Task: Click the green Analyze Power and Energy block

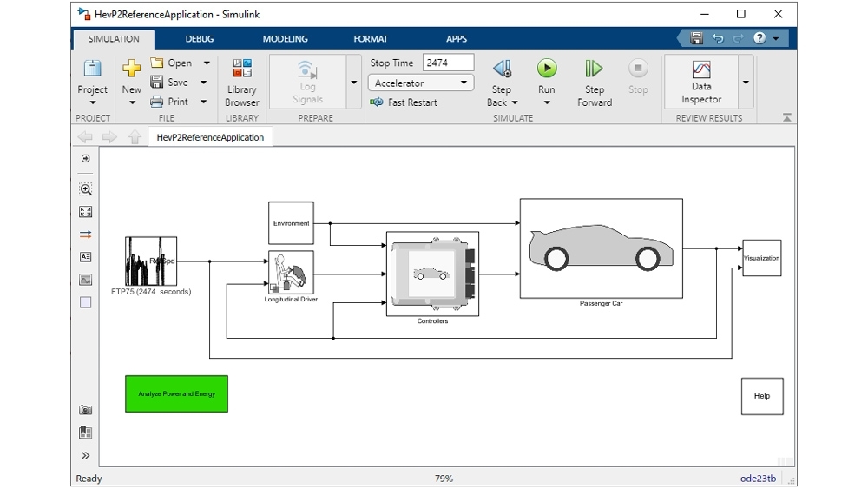Action: click(x=176, y=393)
